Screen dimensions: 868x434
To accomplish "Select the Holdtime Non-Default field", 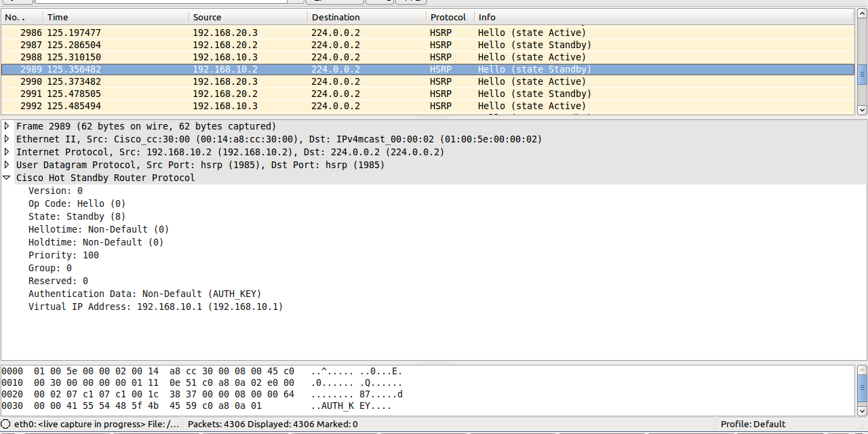I will coord(96,242).
